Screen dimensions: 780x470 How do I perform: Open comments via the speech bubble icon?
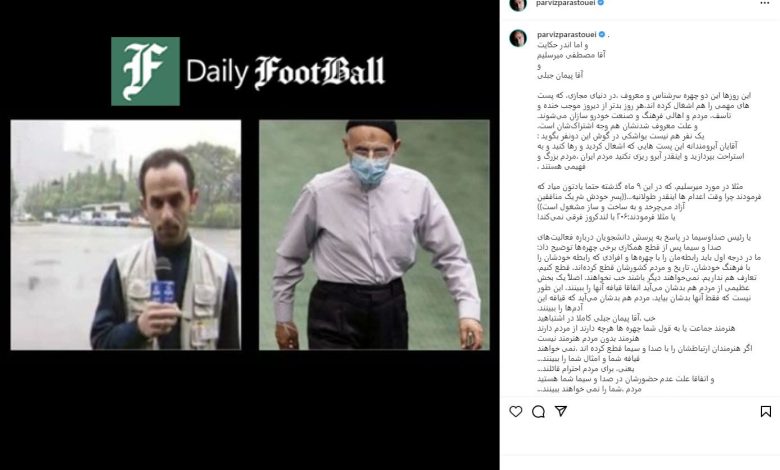(x=538, y=412)
